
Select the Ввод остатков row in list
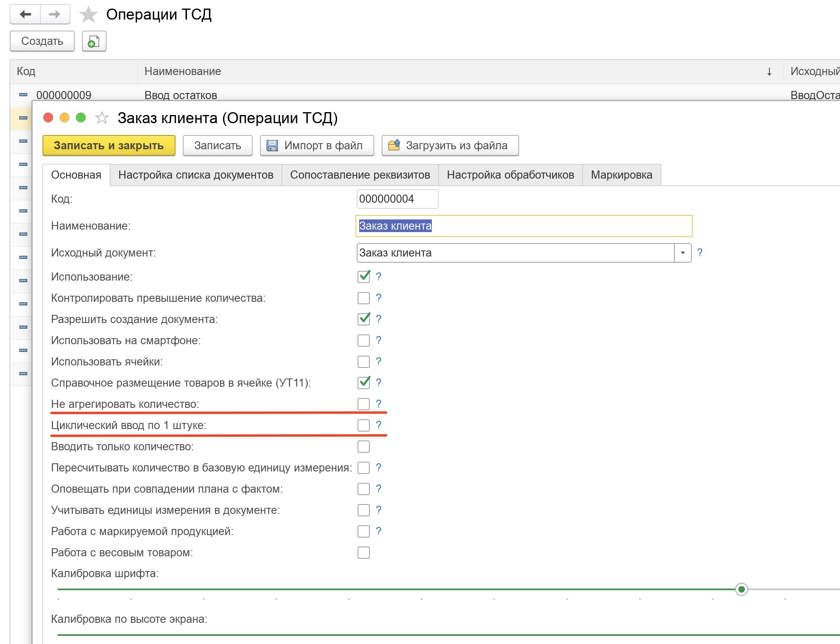(x=425, y=95)
